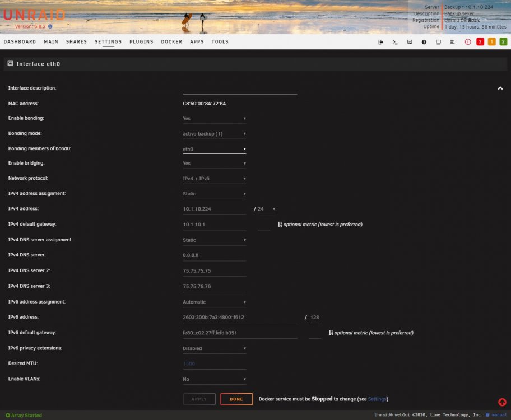Click the Apply button
Screen dimensions: 511x420
[x=199, y=399]
